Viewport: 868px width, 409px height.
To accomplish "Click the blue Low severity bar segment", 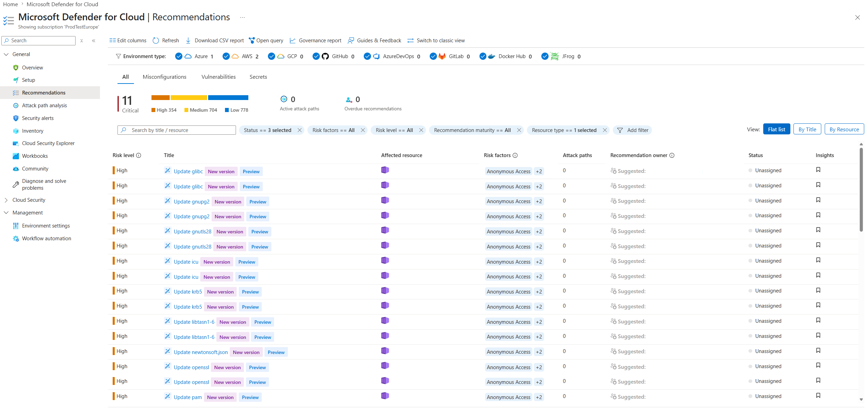I will tap(228, 98).
